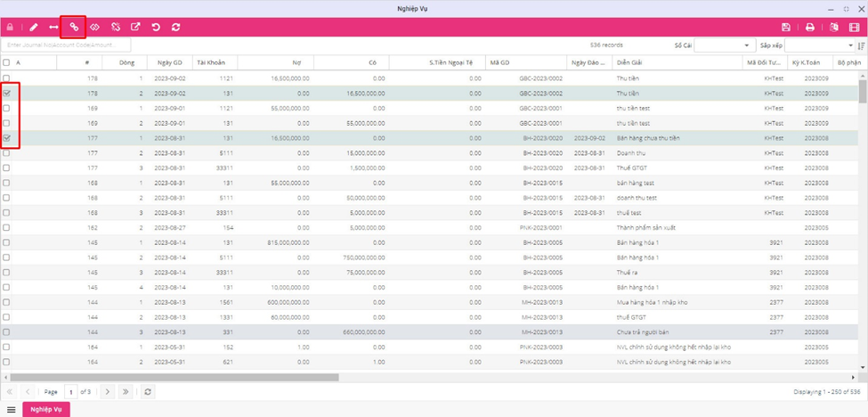Click the journal search input field
This screenshot has width=868, height=417.
click(x=67, y=45)
